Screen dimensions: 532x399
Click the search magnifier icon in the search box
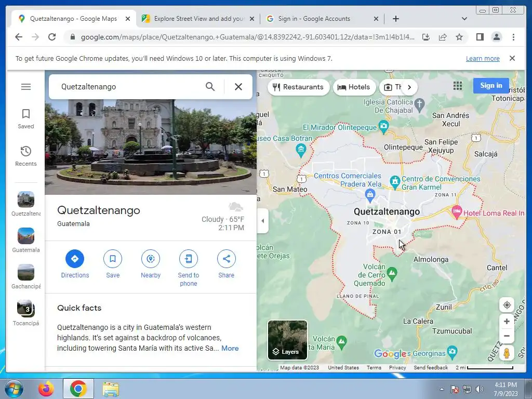pyautogui.click(x=210, y=87)
